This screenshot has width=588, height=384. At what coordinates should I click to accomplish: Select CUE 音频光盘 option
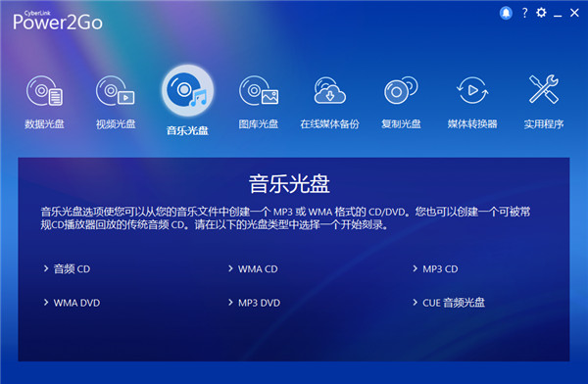coord(454,303)
